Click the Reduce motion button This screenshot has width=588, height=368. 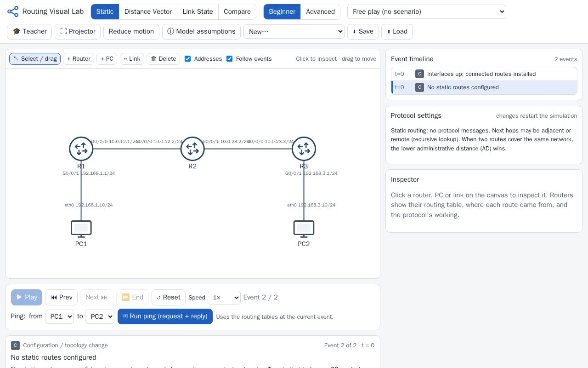[x=131, y=32]
